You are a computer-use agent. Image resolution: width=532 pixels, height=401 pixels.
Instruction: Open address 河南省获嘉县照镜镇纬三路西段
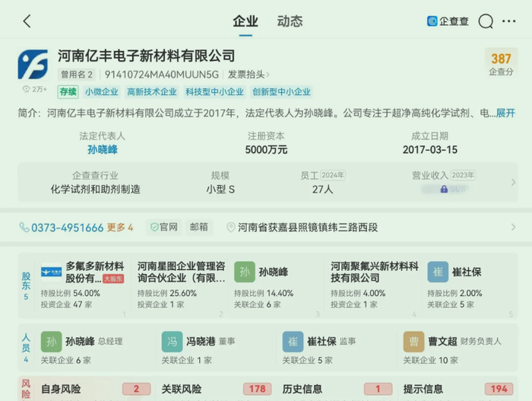click(308, 228)
